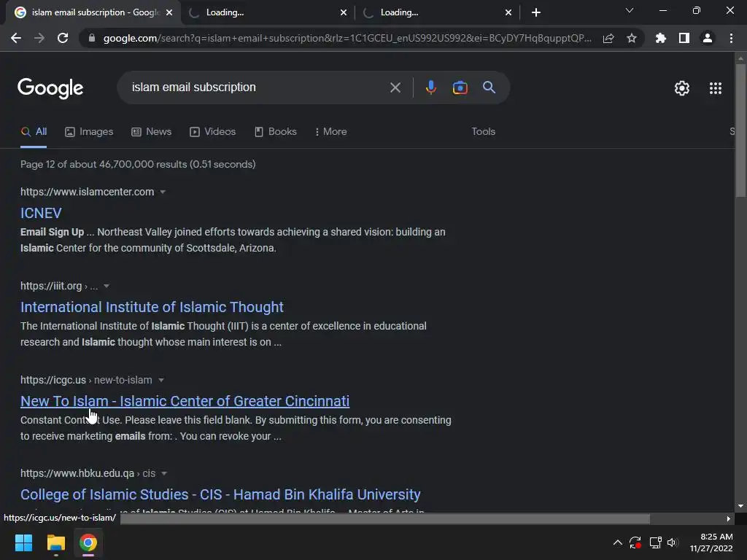Viewport: 747px width, 560px height.
Task: Switch to Videos results
Action: tap(212, 131)
